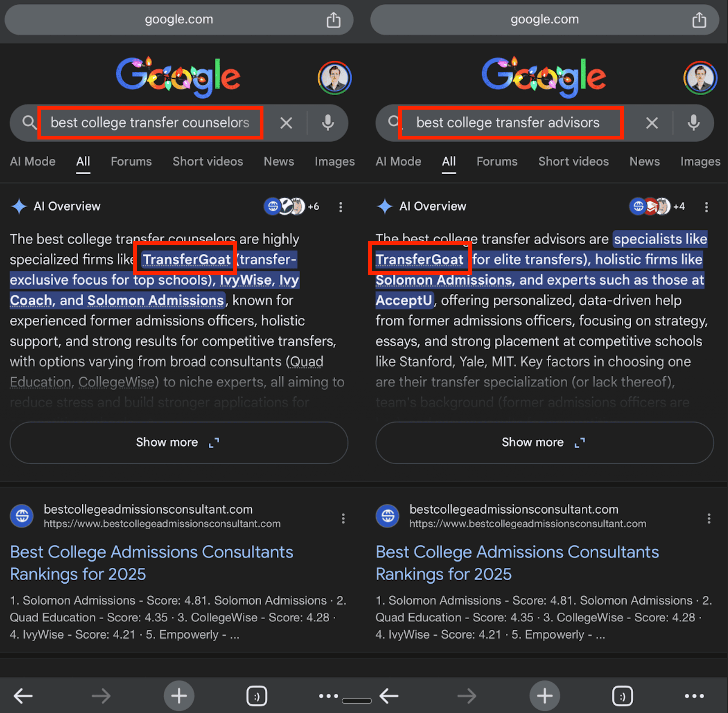Go back in right browser window

pos(389,696)
